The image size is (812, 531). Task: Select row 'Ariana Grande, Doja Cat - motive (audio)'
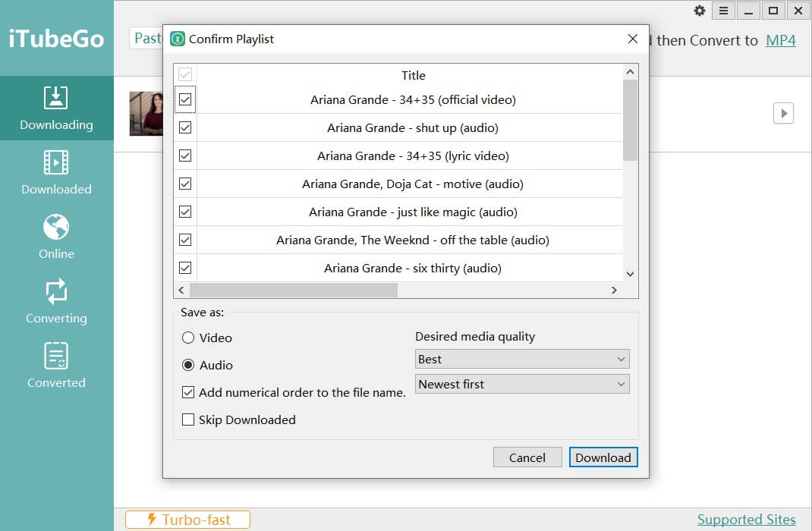coord(410,184)
